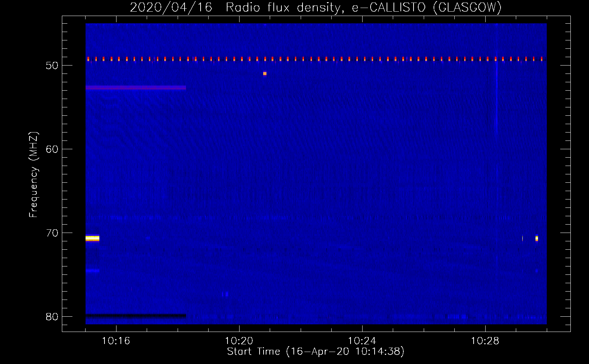Click the small bright spot near 70 MHz at right
Viewport: 589px width, 364px height.
tap(537, 238)
